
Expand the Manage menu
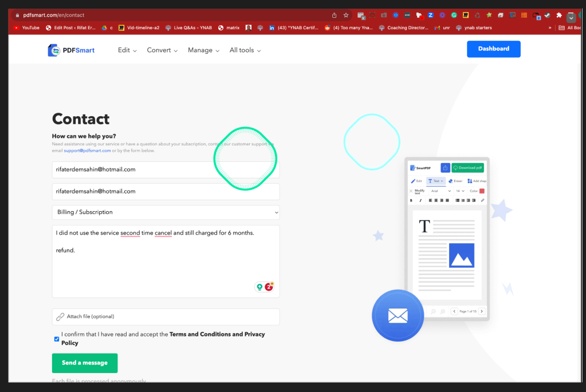point(204,50)
